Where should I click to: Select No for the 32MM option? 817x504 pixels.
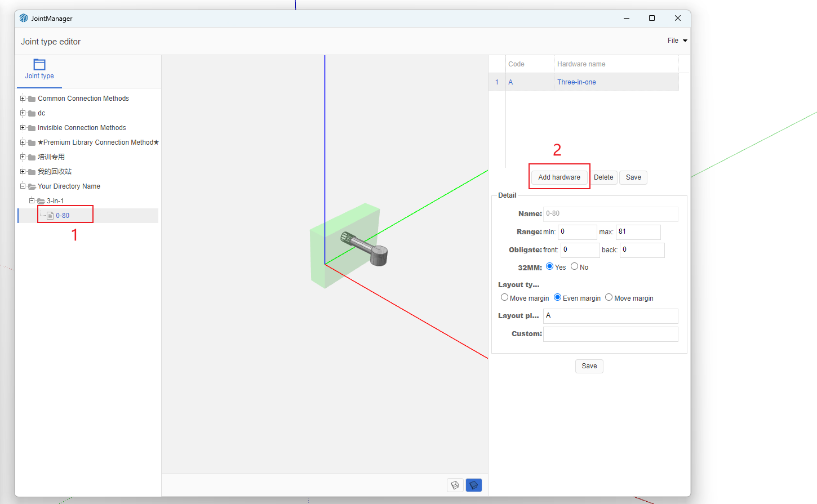(575, 266)
